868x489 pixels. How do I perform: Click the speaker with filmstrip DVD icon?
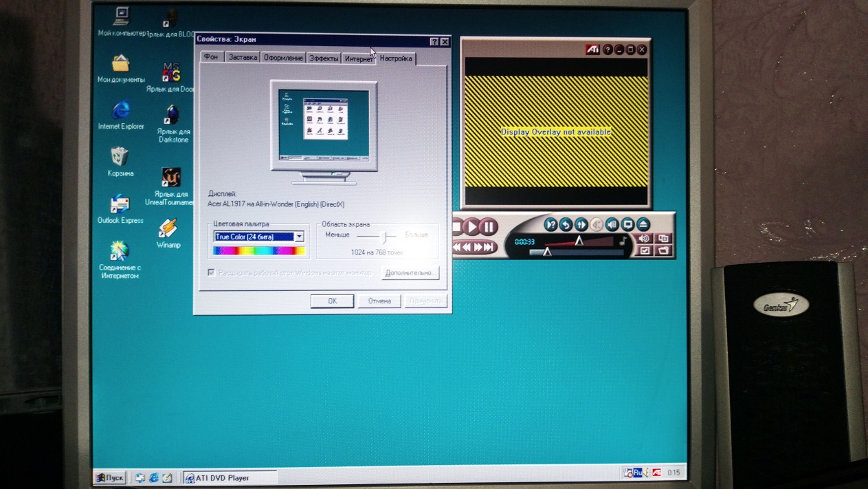coord(612,224)
